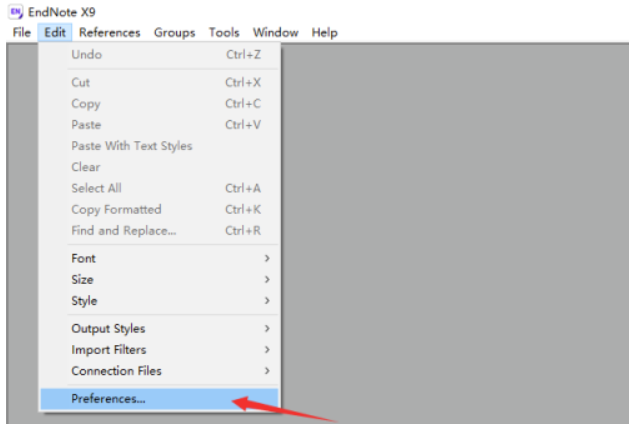629x425 pixels.
Task: Expand the Font submenu
Action: 159,258
